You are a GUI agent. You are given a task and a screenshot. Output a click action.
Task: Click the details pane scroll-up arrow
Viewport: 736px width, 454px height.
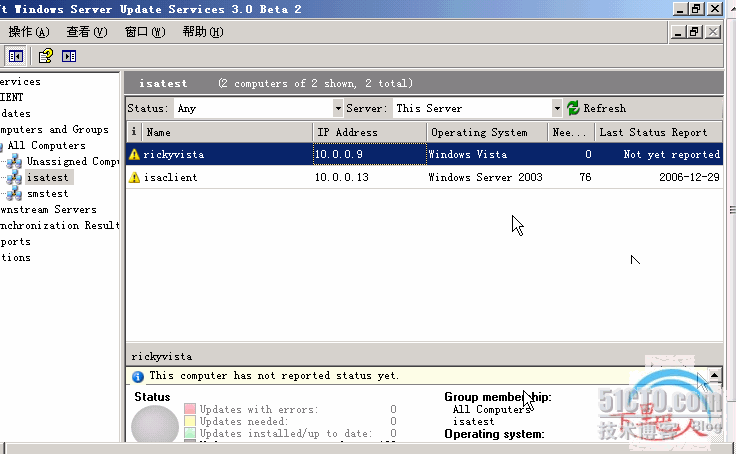[714, 375]
